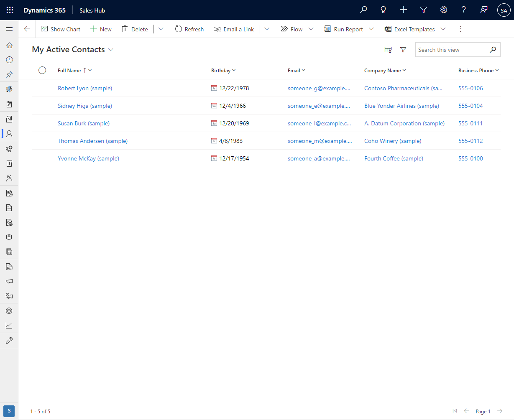Go to Home in the sidebar
The width and height of the screenshot is (514, 420).
(9, 45)
